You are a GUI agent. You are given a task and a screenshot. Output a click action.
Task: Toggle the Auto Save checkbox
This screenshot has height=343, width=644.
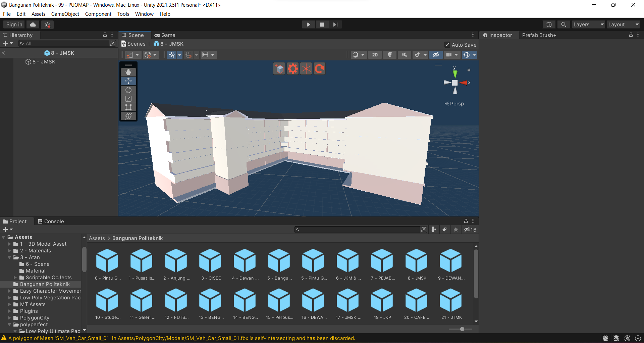tap(447, 45)
